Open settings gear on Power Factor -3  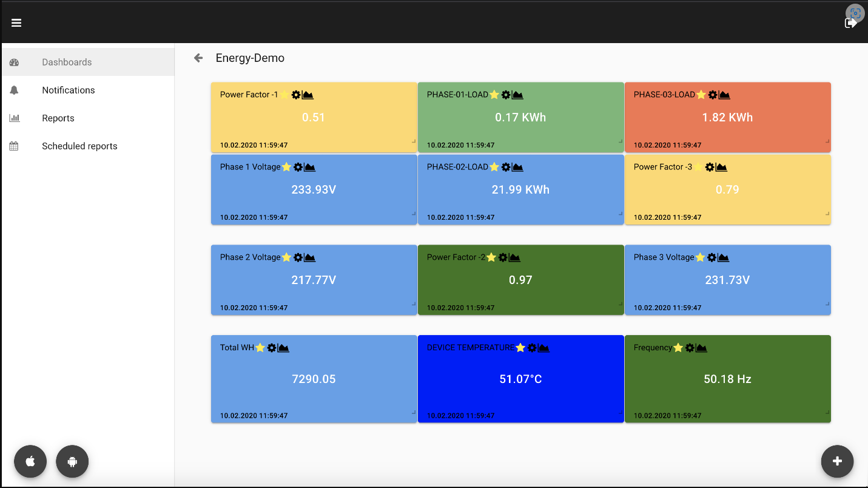(710, 167)
